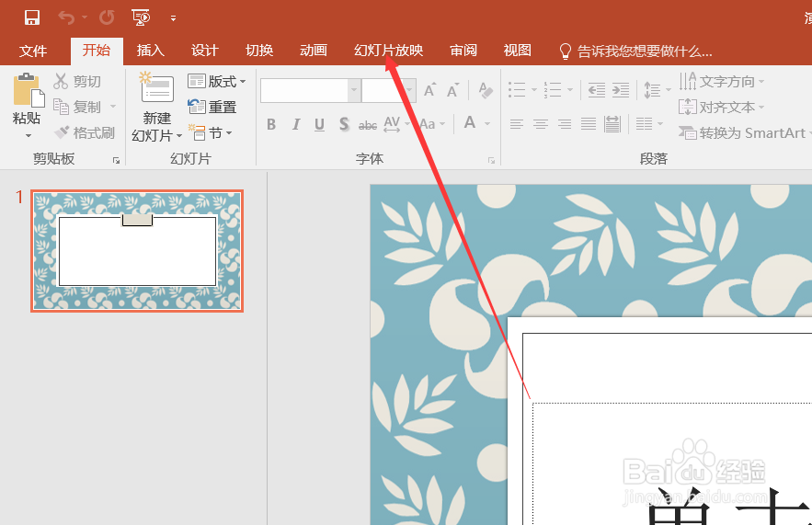812x525 pixels.
Task: Open 文字方向 (Text Direction) menu
Action: tap(722, 81)
